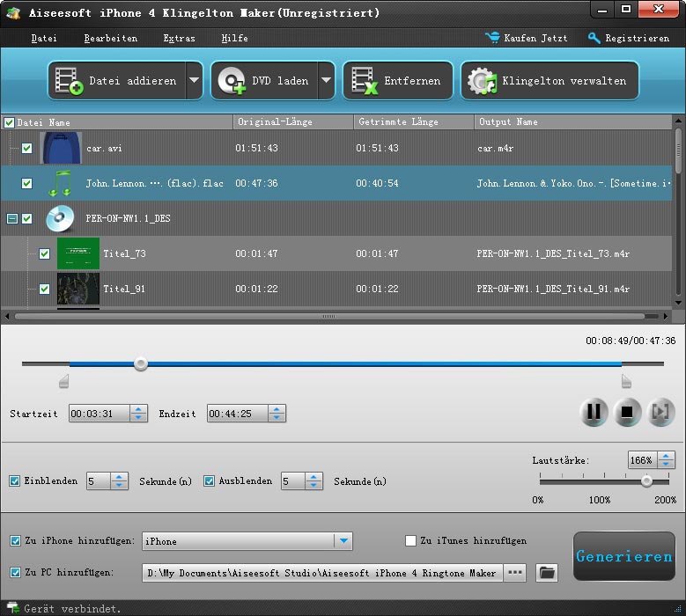Viewport: 686px width, 616px height.
Task: Click the Lautstärke volume slider handle
Action: pos(646,481)
